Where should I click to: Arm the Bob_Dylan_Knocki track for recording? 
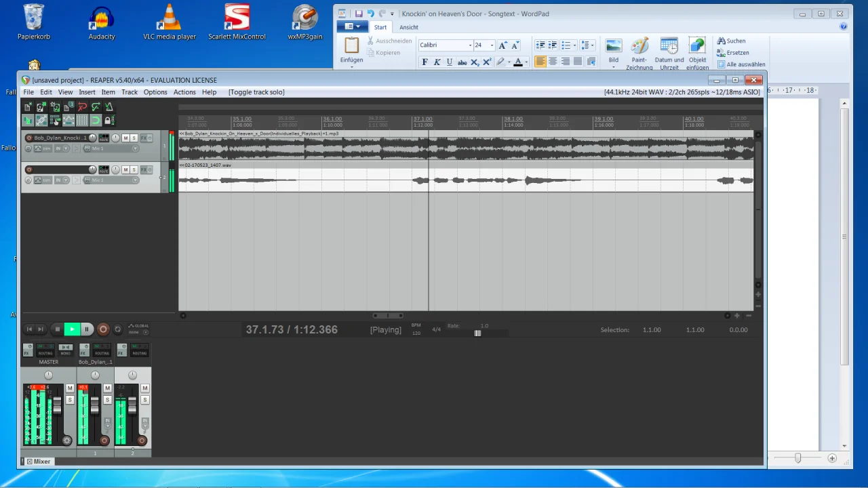point(28,138)
